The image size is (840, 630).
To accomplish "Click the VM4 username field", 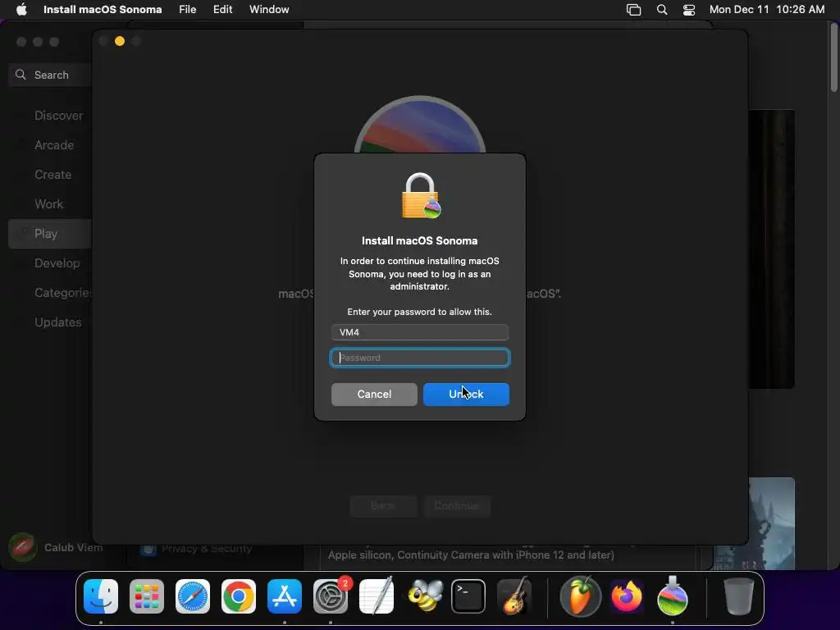I will pos(420,332).
